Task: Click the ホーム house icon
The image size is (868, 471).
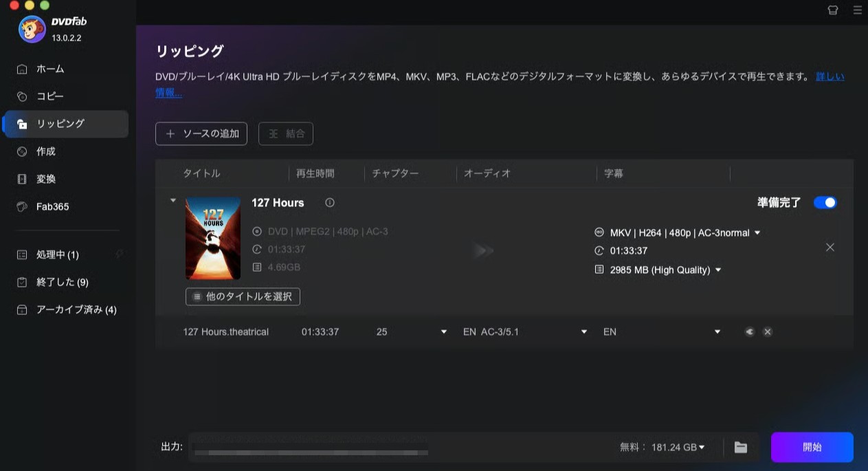Action: point(22,69)
